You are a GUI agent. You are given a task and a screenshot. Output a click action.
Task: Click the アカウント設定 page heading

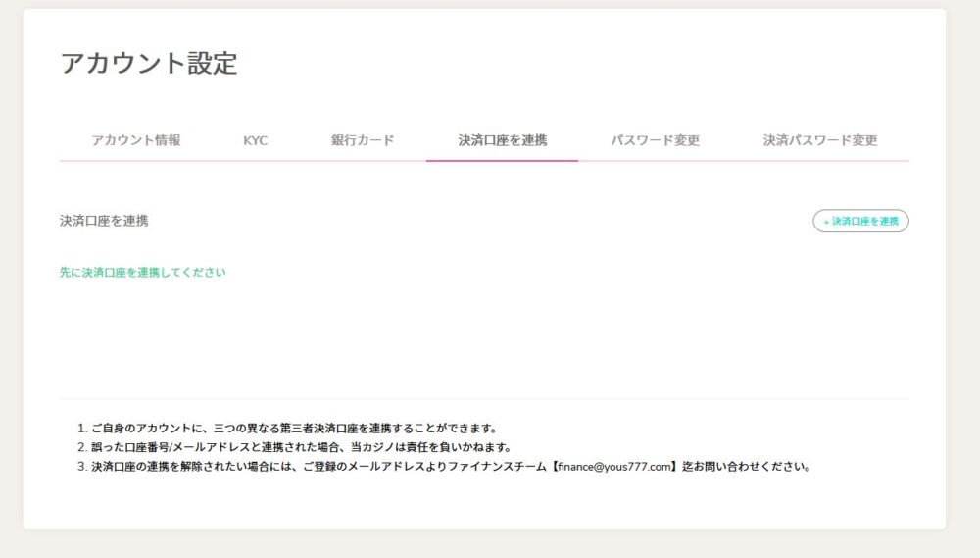pyautogui.click(x=149, y=63)
